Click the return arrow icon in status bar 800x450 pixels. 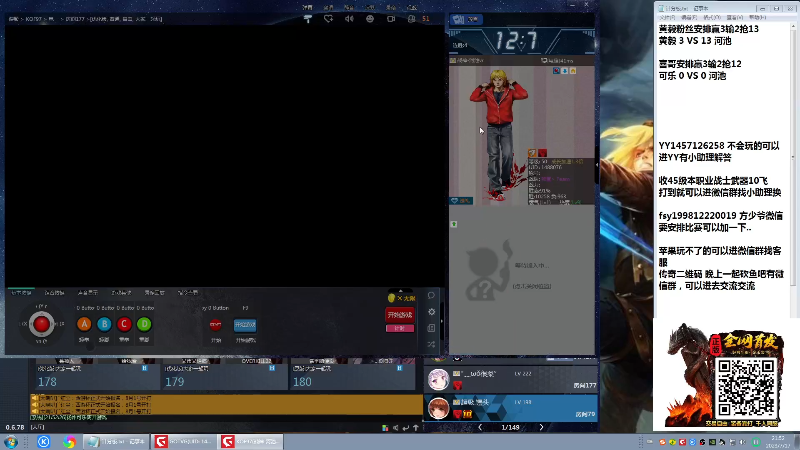406,428
